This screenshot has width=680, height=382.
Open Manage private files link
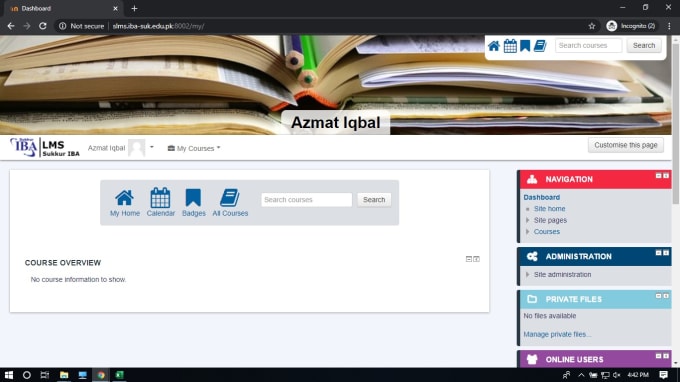coord(556,334)
